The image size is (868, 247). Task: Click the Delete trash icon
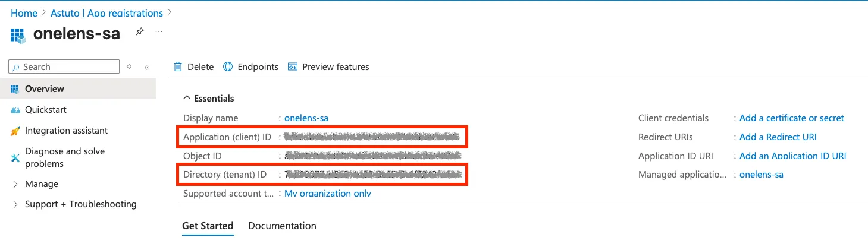click(178, 66)
